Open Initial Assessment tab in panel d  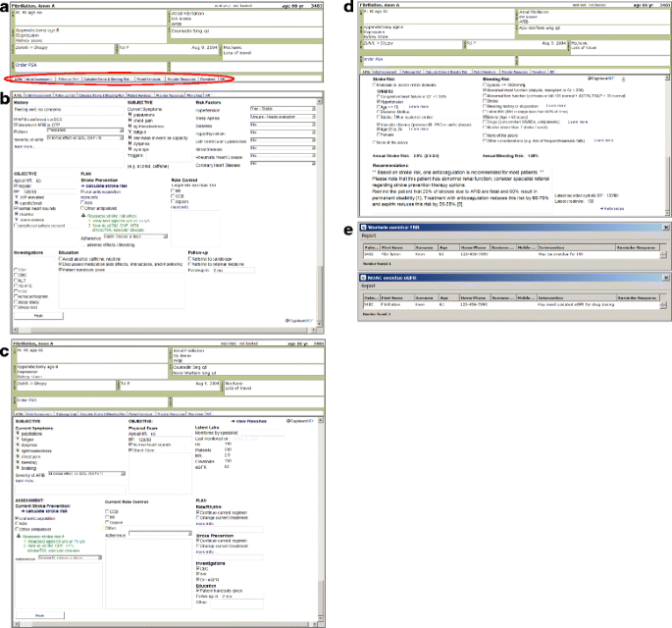(x=385, y=72)
